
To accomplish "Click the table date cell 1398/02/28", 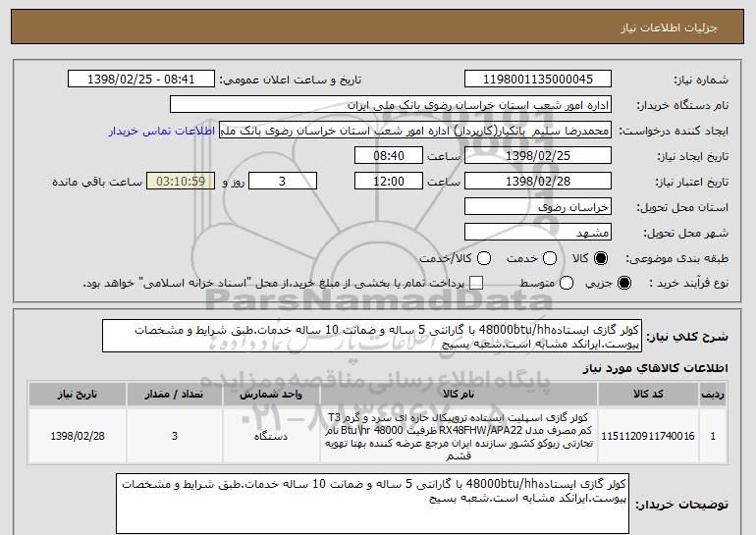I will (78, 436).
